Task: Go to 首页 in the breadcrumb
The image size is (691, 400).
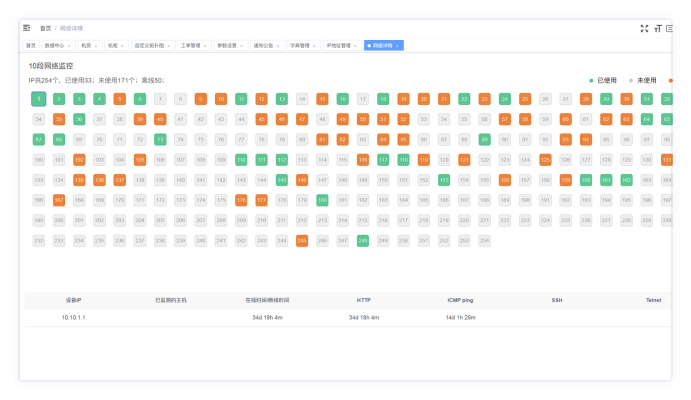Action: (x=45, y=29)
